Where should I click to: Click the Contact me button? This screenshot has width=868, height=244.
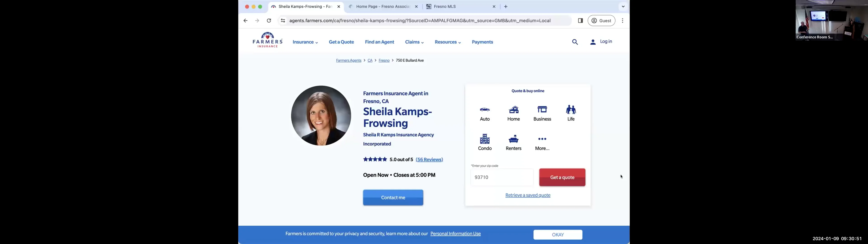pos(393,198)
